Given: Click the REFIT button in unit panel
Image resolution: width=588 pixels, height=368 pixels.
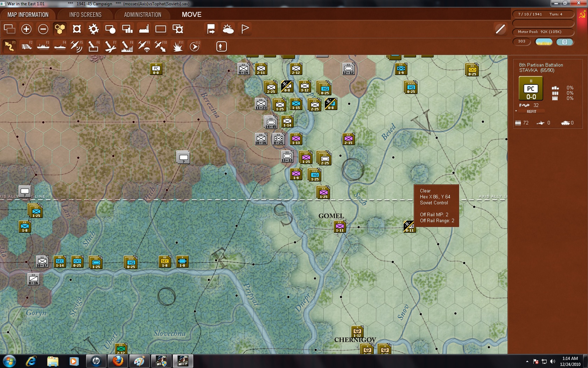Looking at the screenshot, I should (531, 111).
